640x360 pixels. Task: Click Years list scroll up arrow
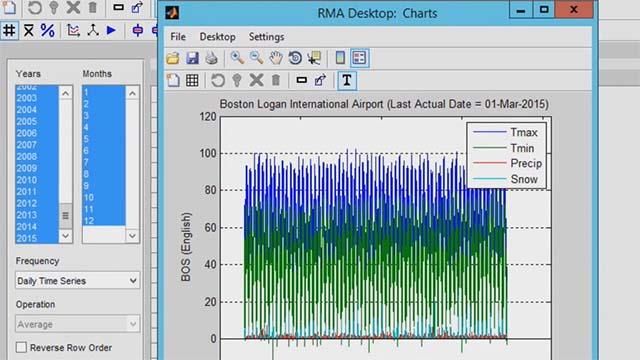[65, 93]
